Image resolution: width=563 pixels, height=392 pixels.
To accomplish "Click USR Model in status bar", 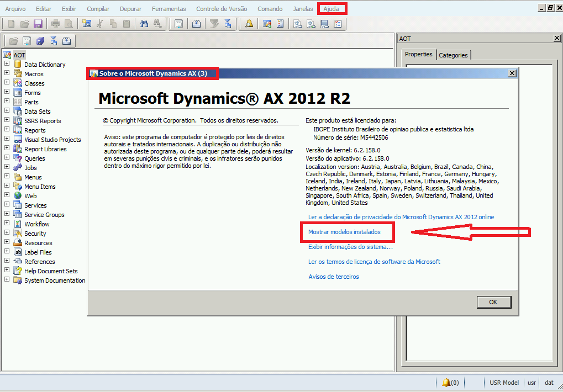I will pos(504,383).
